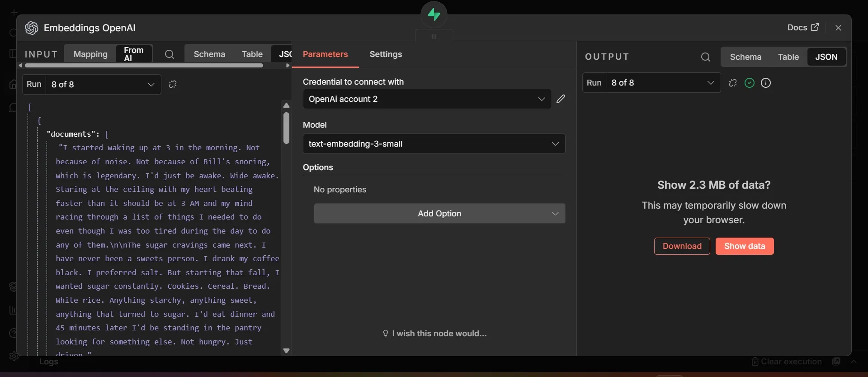Open the Docs external link
Viewport: 868px width, 377px height.
coord(803,28)
